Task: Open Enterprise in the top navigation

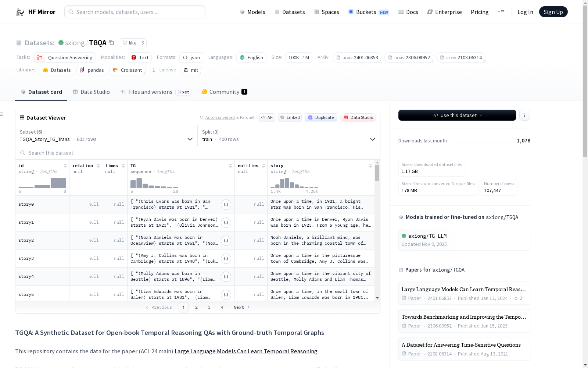Action: 444,12
